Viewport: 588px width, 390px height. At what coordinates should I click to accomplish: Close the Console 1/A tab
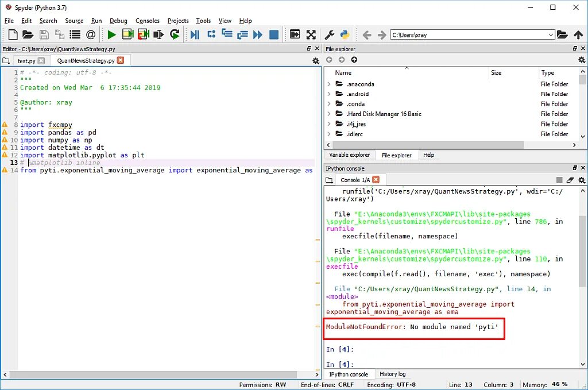(x=376, y=180)
